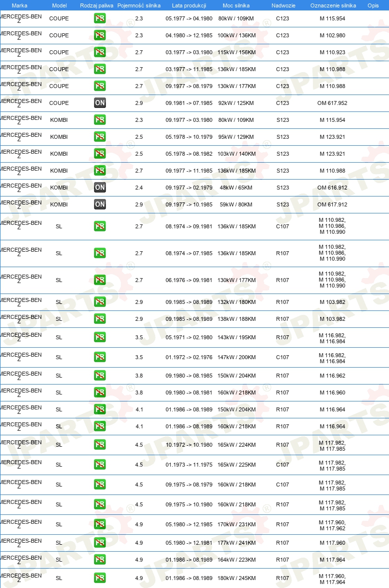The height and width of the screenshot is (588, 389).
Task: Select the Lata produkcji column header
Action: [189, 5]
